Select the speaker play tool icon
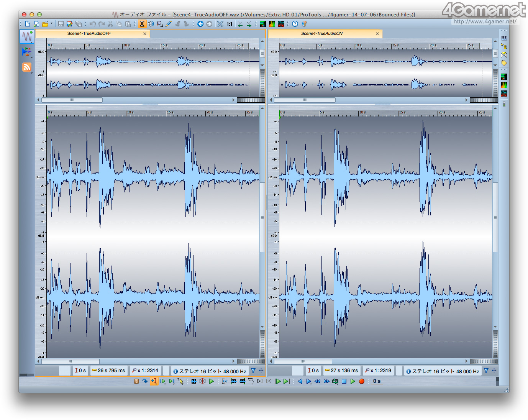The height and width of the screenshot is (420, 528). (151, 24)
